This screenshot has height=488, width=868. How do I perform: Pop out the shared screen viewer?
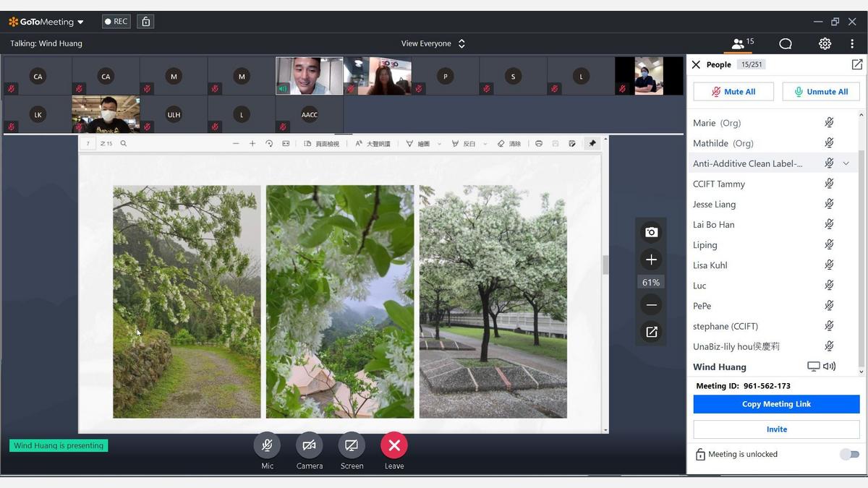pyautogui.click(x=651, y=332)
